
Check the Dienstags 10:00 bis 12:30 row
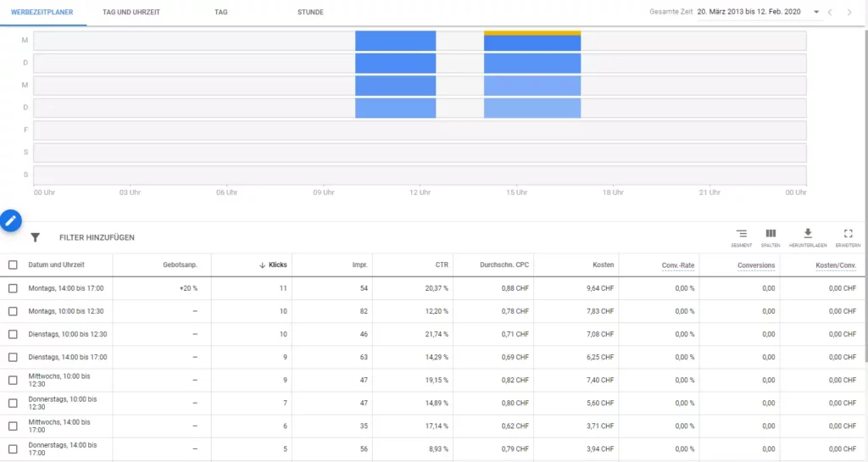point(13,334)
